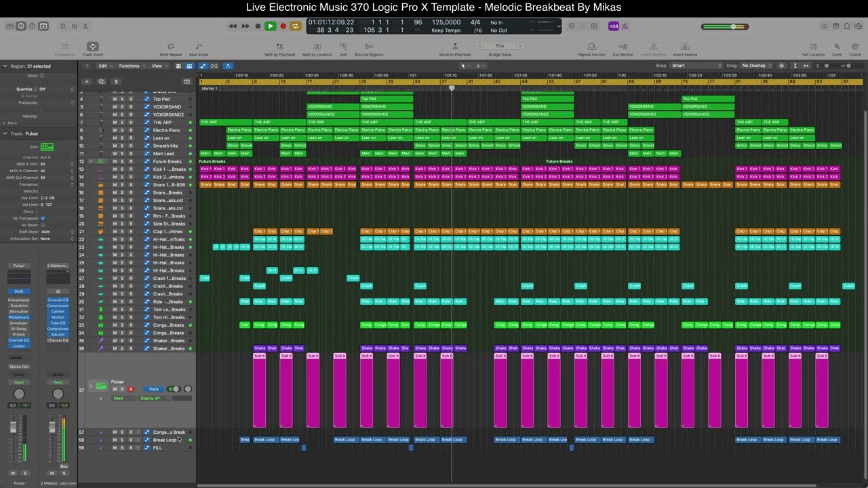Click the red Record button
The width and height of the screenshot is (868, 488).
pyautogui.click(x=283, y=26)
